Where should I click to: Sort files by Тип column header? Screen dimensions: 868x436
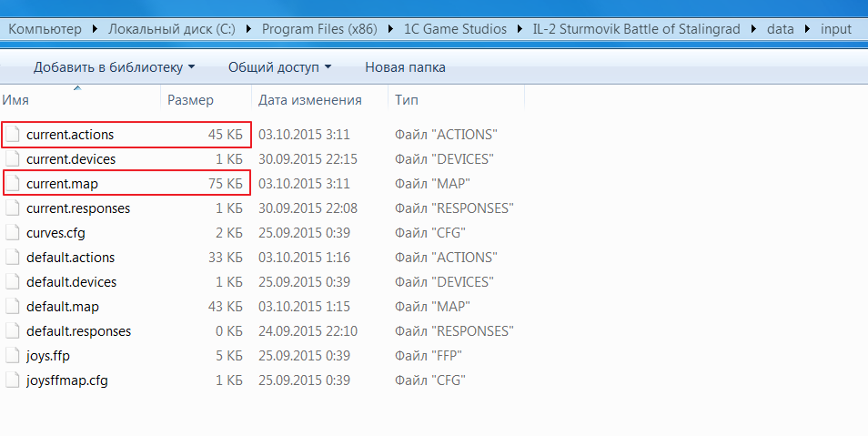pyautogui.click(x=456, y=100)
